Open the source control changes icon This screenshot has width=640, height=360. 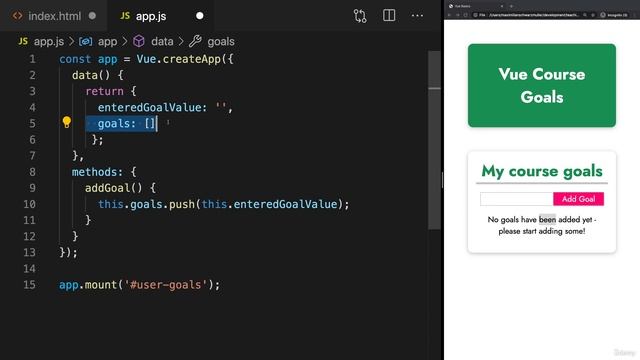click(x=360, y=16)
